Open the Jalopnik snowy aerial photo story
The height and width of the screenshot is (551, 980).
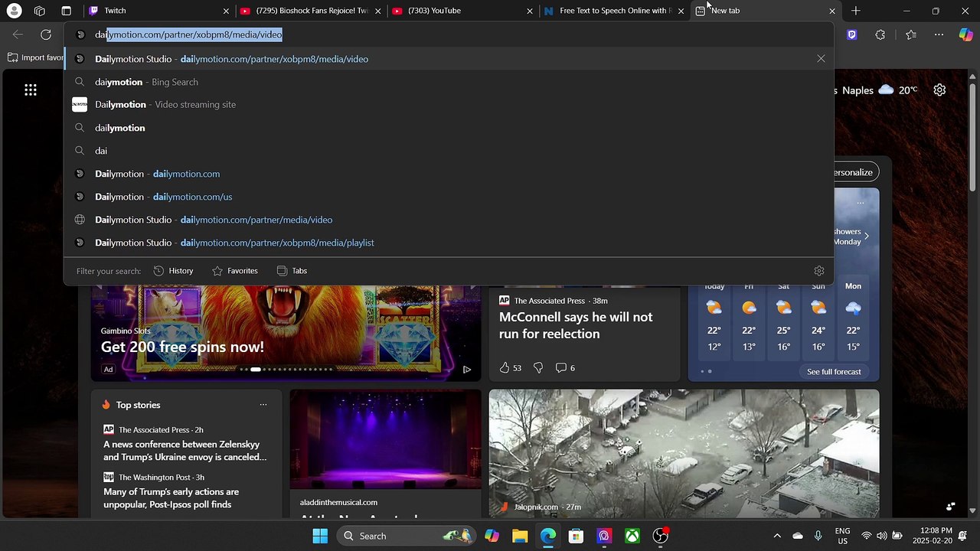(x=684, y=454)
